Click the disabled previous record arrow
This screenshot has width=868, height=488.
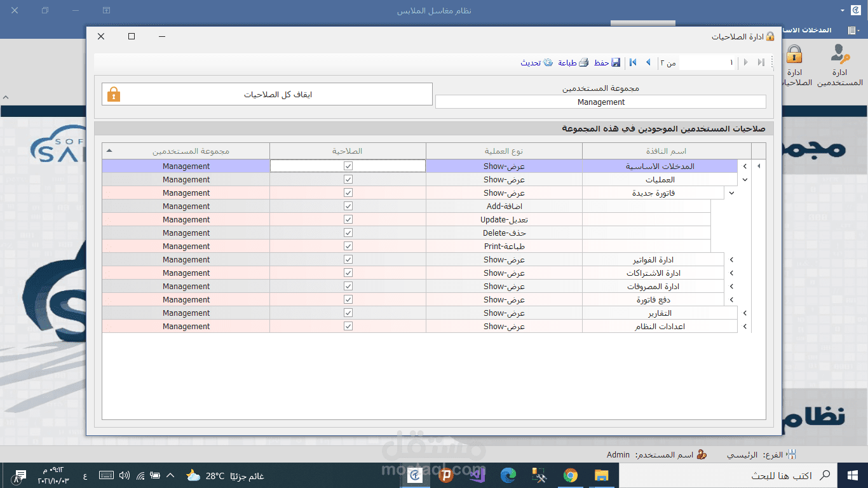click(746, 62)
